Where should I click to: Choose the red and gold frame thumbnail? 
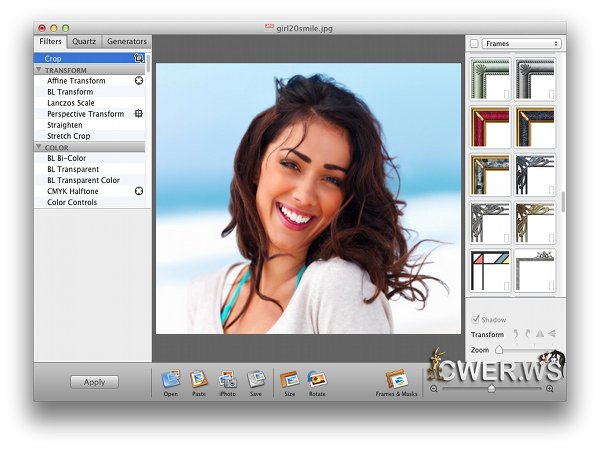pos(490,127)
